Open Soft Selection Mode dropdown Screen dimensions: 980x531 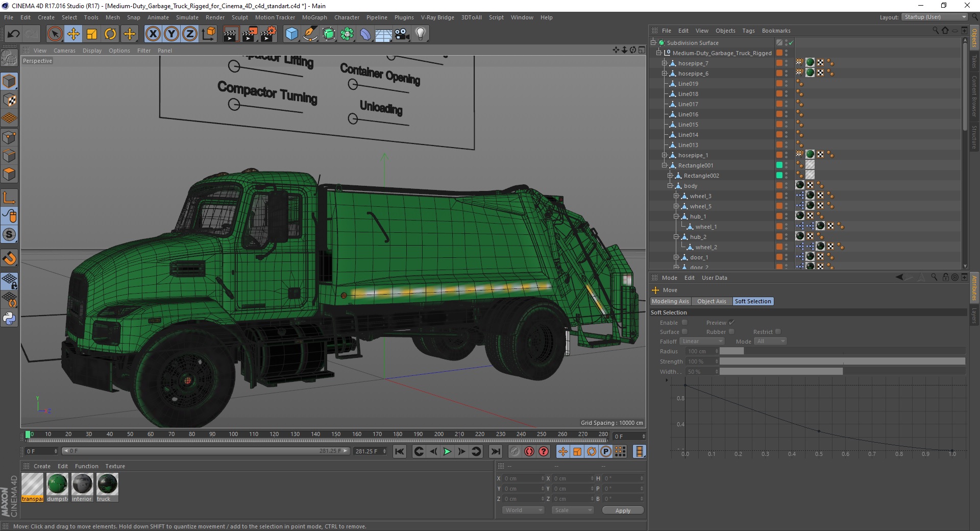click(x=770, y=341)
